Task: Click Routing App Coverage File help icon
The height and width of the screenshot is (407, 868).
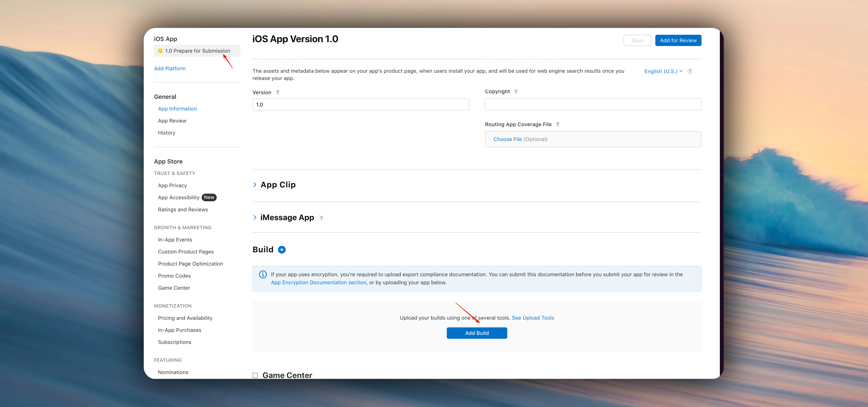Action: tap(558, 124)
